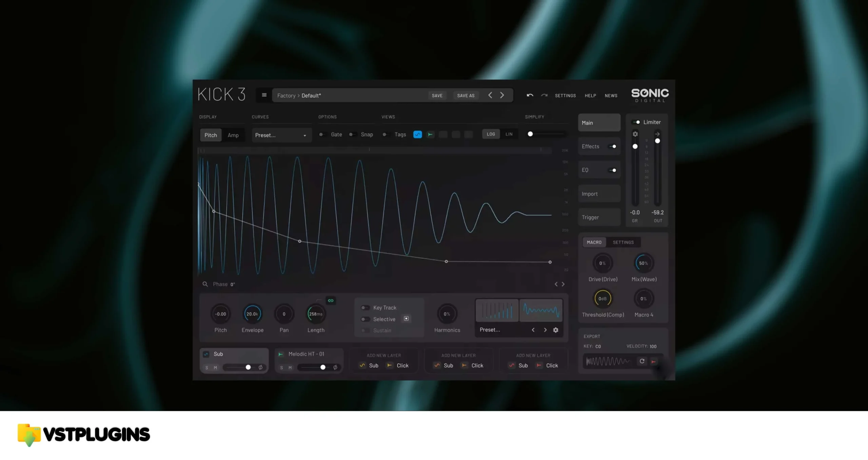The width and height of the screenshot is (868, 460).
Task: Open the Import page
Action: (599, 194)
